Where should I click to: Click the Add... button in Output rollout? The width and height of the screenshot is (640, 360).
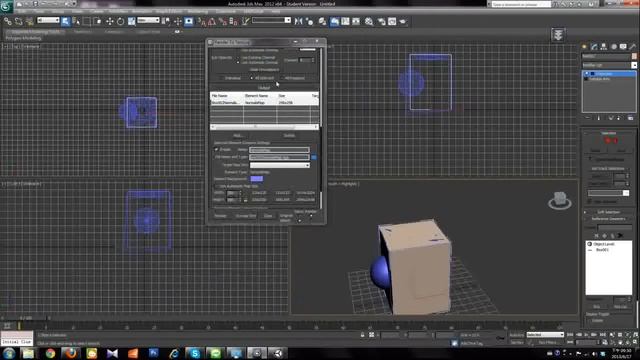(x=238, y=136)
